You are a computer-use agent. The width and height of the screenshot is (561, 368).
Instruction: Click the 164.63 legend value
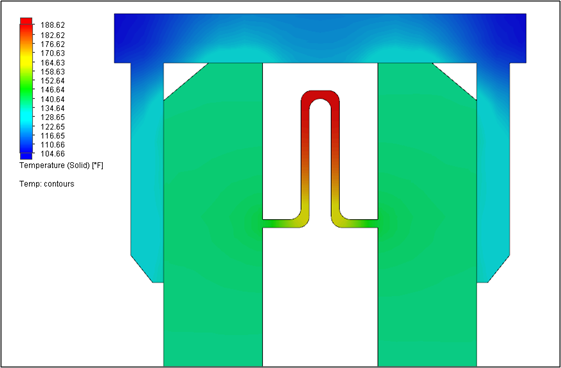tap(53, 63)
